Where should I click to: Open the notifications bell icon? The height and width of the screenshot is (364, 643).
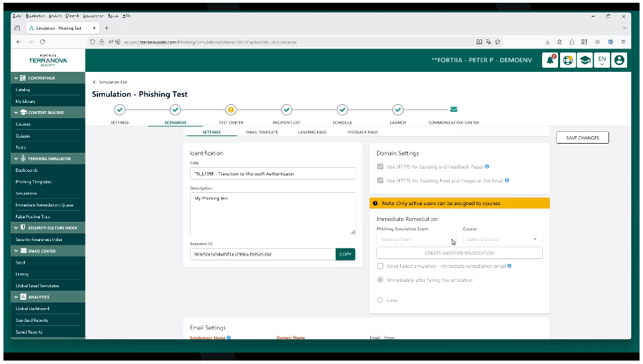[550, 60]
